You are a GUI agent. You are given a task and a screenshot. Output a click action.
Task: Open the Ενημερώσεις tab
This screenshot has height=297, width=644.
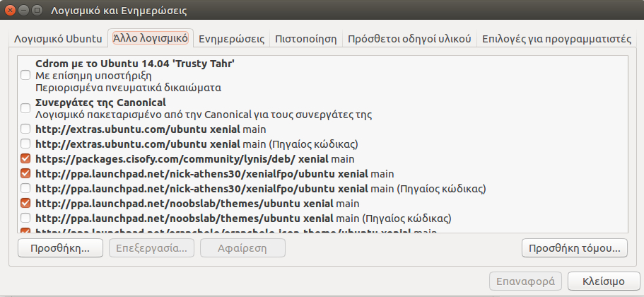click(x=232, y=39)
